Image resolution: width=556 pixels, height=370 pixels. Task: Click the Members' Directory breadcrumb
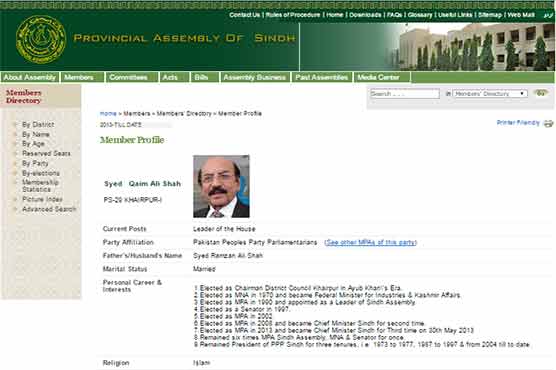pyautogui.click(x=184, y=114)
